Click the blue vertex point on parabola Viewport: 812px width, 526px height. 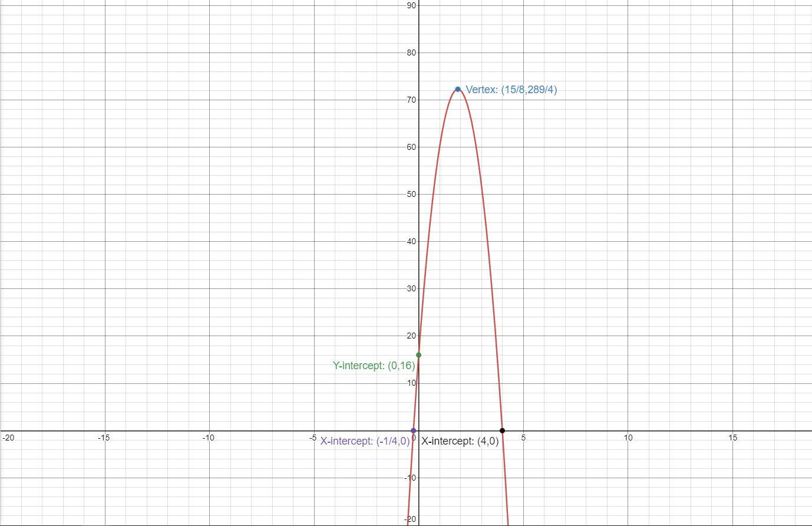coord(458,90)
